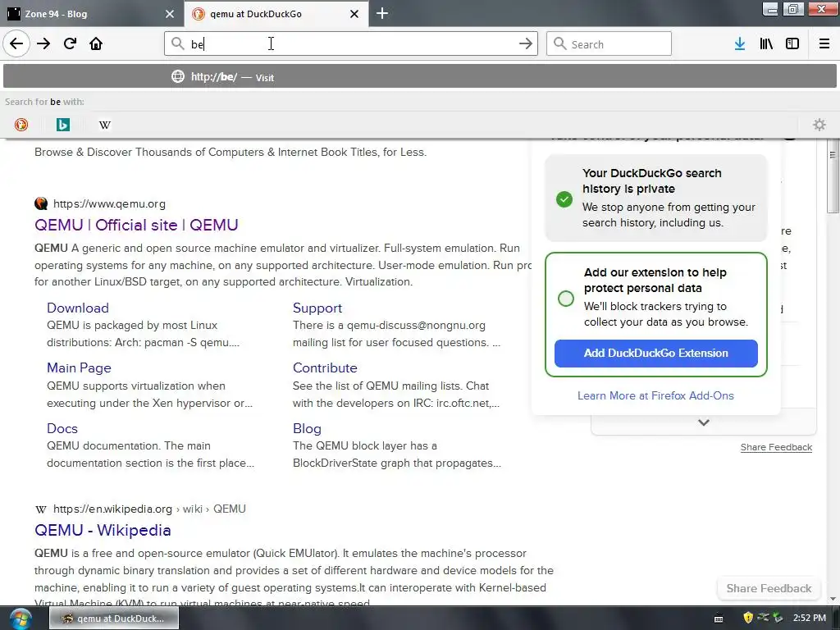Screen dimensions: 840x630
Task: Click the https://www.qemu.org URL text
Action: (x=109, y=203)
